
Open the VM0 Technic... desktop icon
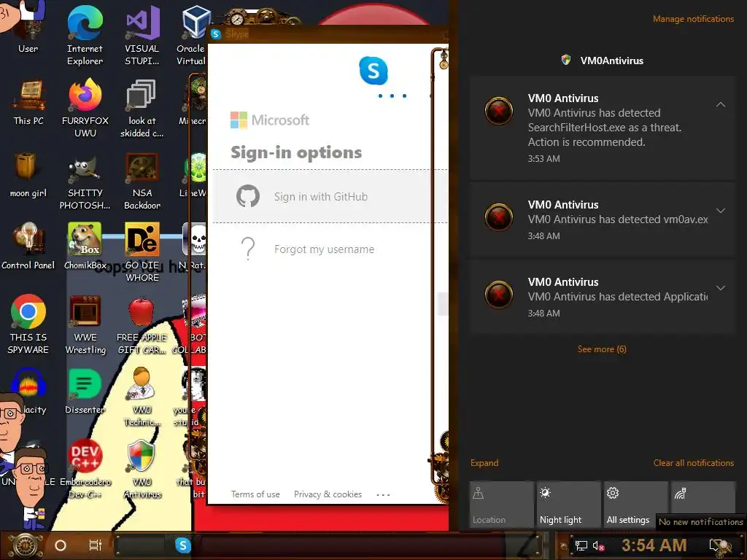142,397
